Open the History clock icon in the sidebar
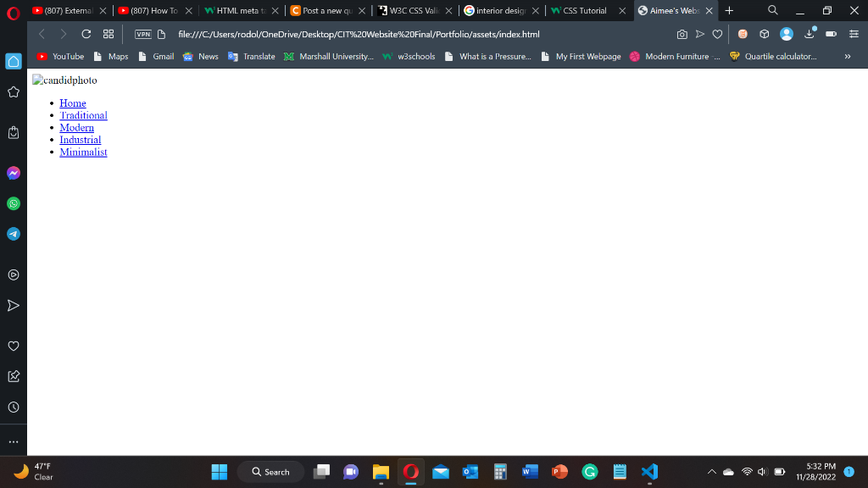 [14, 407]
